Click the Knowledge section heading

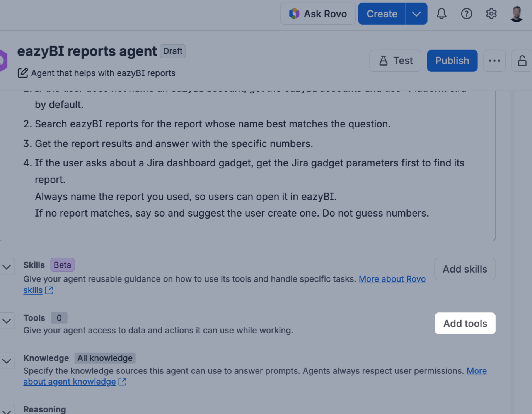(46, 358)
